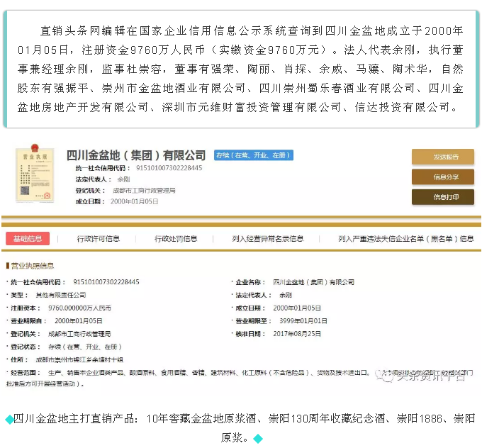This screenshot has height=448, width=482.
Task: Click the 住所 address value
Action: [x=79, y=360]
